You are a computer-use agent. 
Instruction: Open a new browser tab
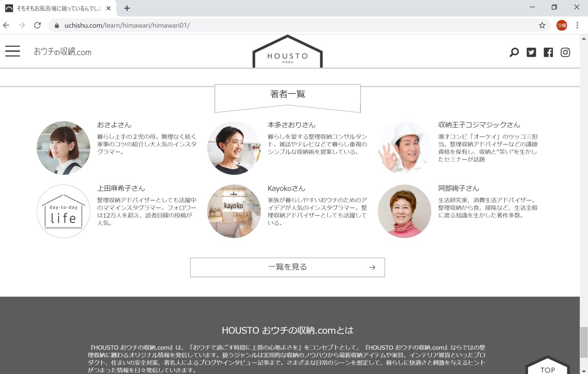pyautogui.click(x=127, y=8)
